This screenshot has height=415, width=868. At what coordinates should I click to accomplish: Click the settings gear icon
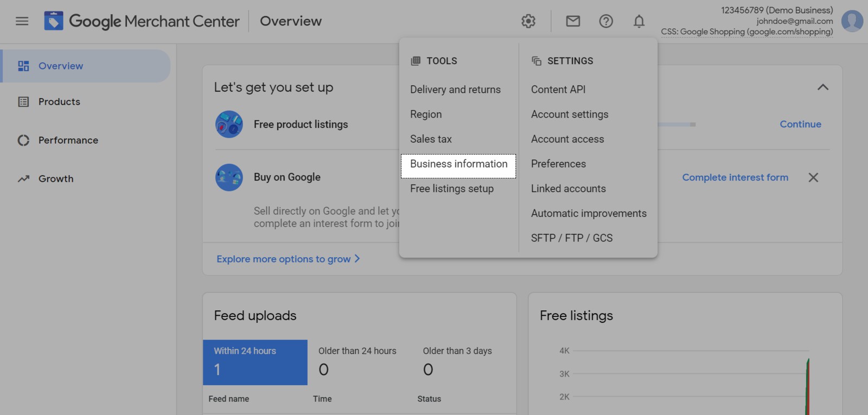528,21
